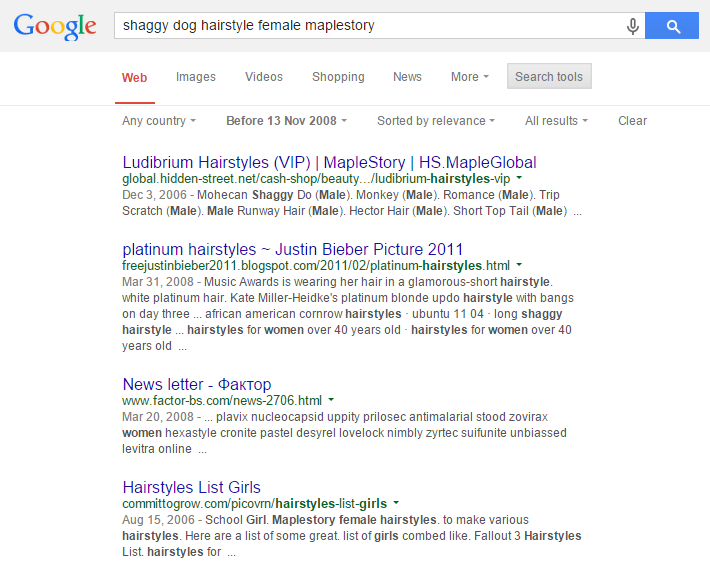Toggle the Search tools button
This screenshot has width=710, height=568.
(x=549, y=77)
